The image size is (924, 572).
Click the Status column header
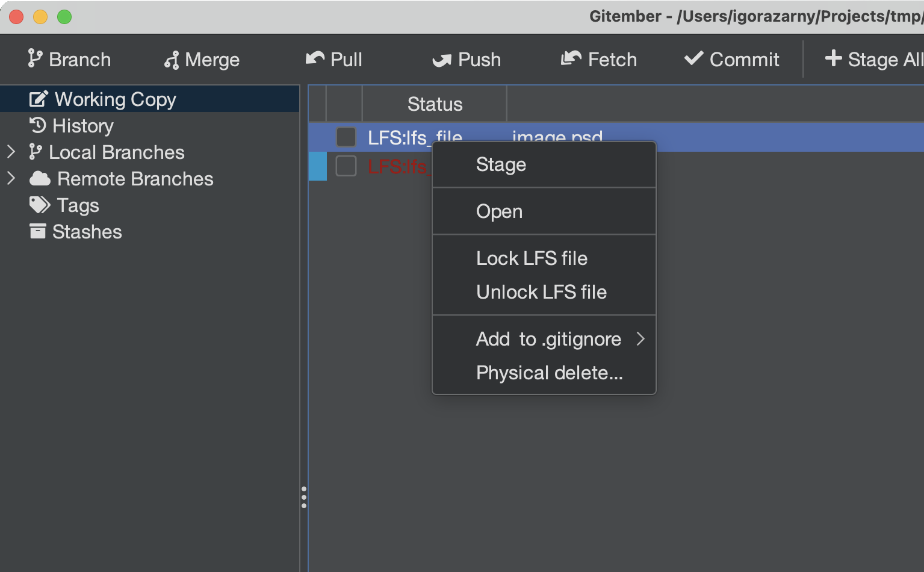click(x=435, y=104)
